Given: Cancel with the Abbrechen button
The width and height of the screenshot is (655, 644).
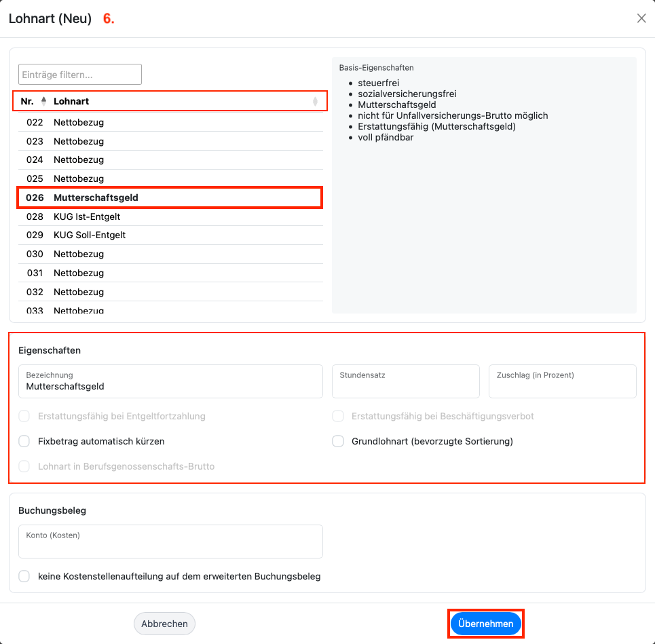Looking at the screenshot, I should (x=164, y=624).
